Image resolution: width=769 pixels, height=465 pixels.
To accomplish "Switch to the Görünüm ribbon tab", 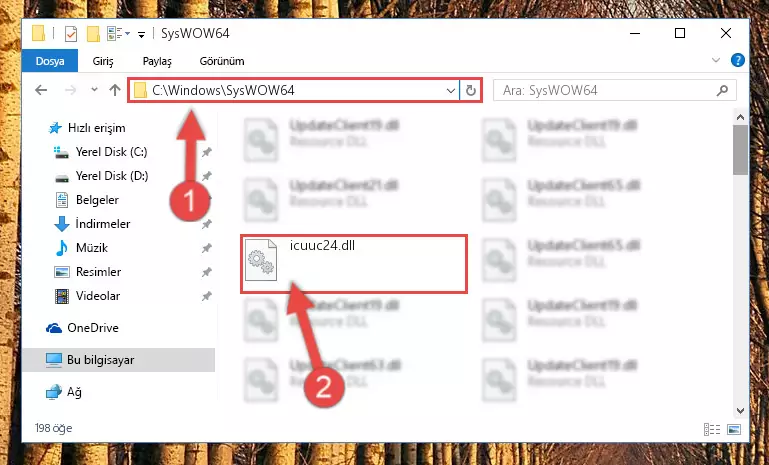I will coord(222,61).
